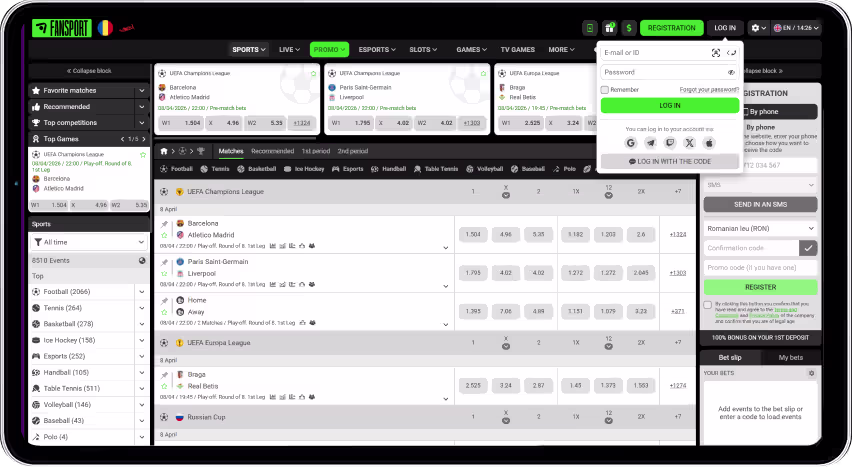This screenshot has height=467, width=852.
Task: Switch to the My bets tab
Action: tap(790, 358)
